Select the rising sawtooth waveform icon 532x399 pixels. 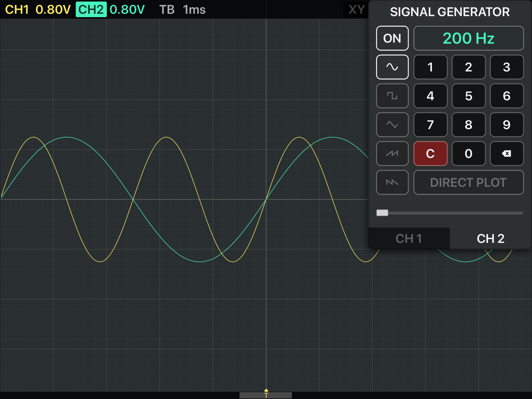392,154
